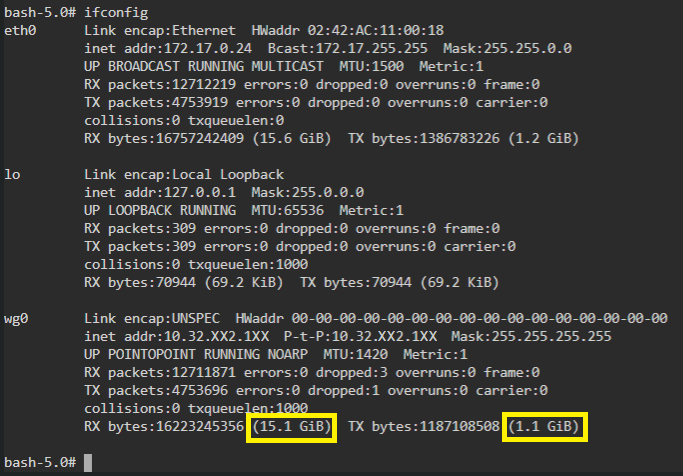683x476 pixels.
Task: Click the wg0 interface name
Action: (16, 319)
